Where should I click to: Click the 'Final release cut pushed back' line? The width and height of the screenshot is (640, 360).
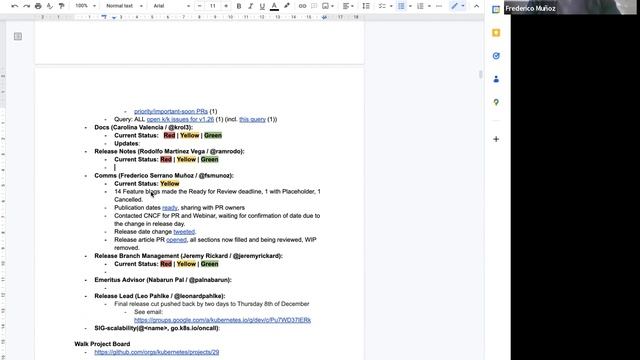211,304
